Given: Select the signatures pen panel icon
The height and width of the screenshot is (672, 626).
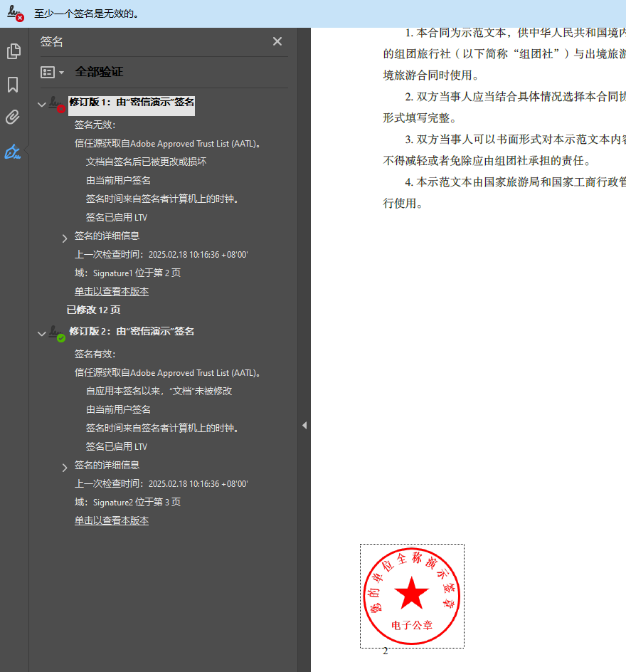Looking at the screenshot, I should coord(13,151).
